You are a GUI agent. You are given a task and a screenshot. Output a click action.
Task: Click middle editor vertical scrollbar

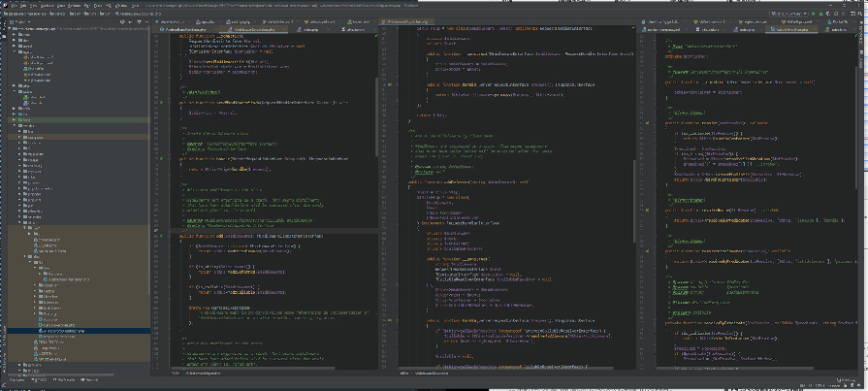635,201
